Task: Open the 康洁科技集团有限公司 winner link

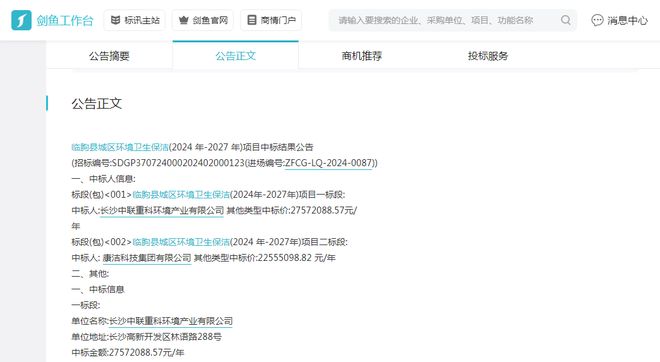Action: click(147, 258)
